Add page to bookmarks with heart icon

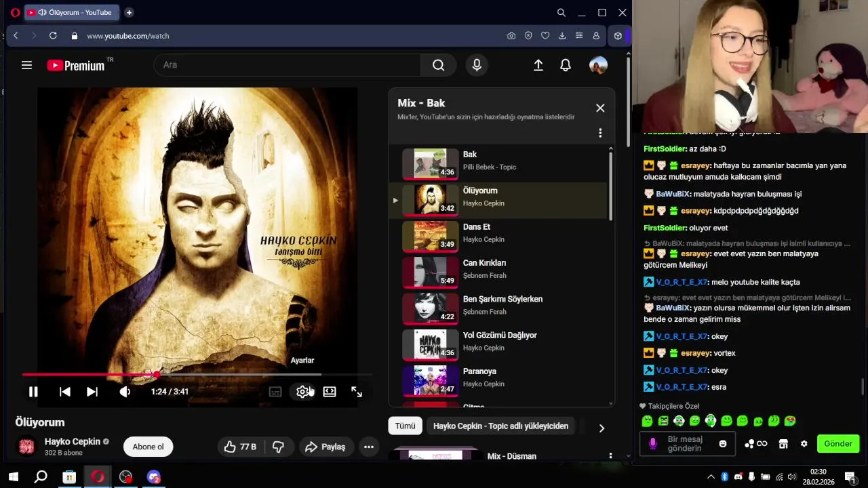(x=545, y=36)
